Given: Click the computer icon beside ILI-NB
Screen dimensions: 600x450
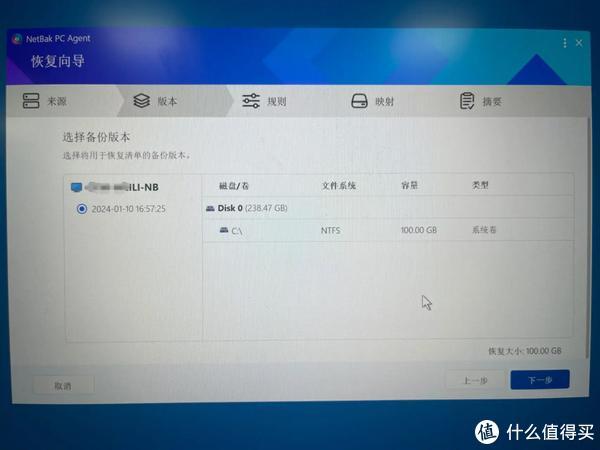Looking at the screenshot, I should [77, 187].
